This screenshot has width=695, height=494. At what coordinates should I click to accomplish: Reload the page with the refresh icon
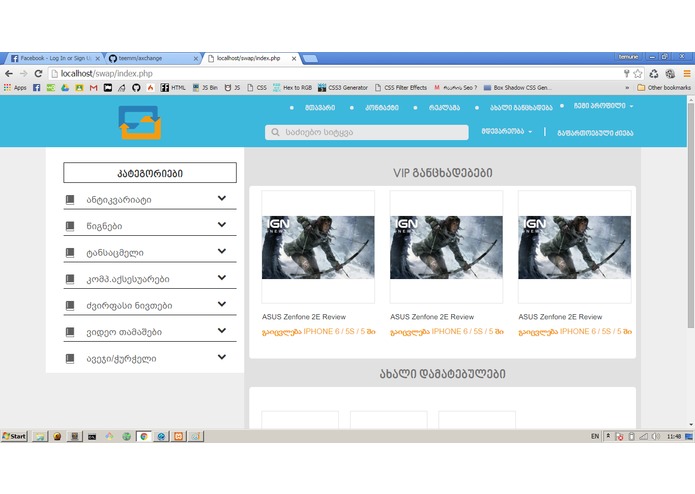[39, 74]
